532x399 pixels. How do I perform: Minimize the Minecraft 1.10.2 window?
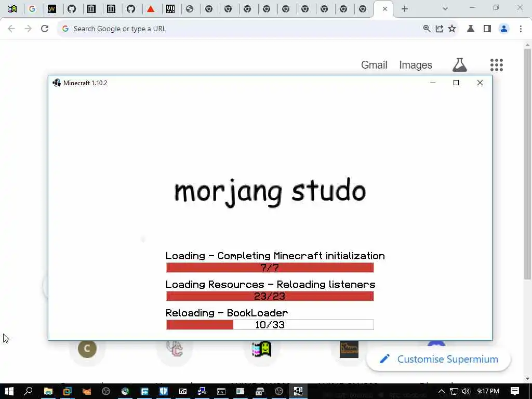(x=433, y=83)
